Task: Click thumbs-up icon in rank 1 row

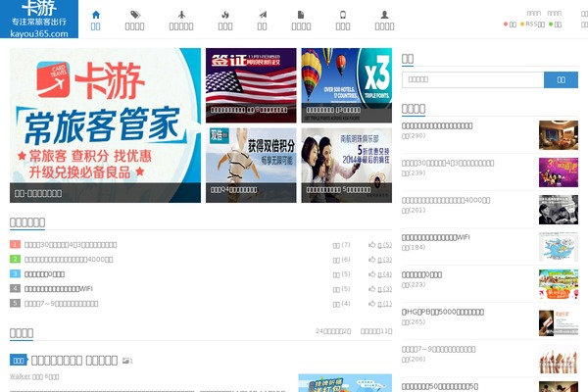Action: coord(372,245)
